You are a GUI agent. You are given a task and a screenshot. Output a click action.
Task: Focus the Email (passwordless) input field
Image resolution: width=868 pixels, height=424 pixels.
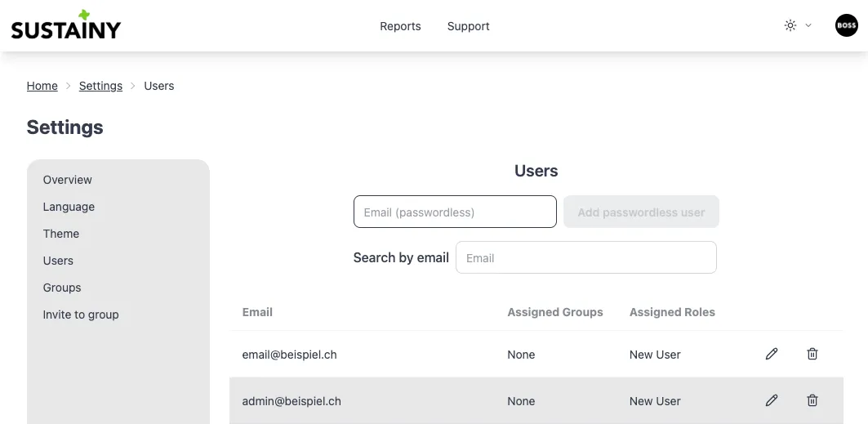[455, 212]
